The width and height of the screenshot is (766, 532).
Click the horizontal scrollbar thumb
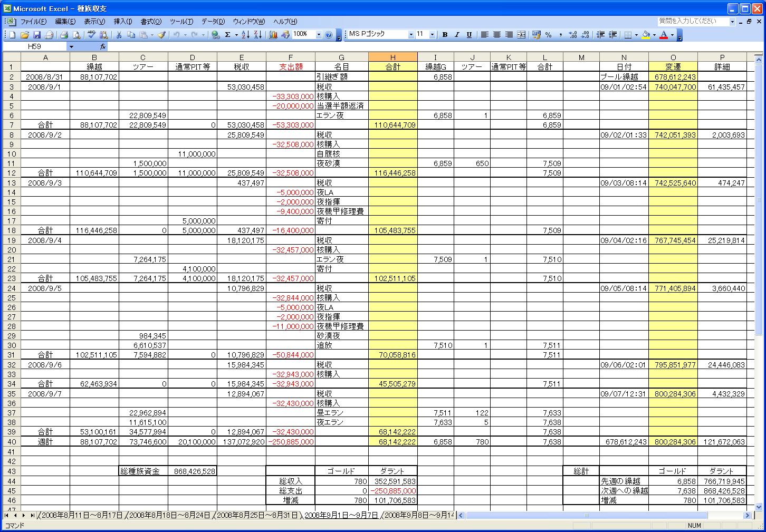pos(586,515)
